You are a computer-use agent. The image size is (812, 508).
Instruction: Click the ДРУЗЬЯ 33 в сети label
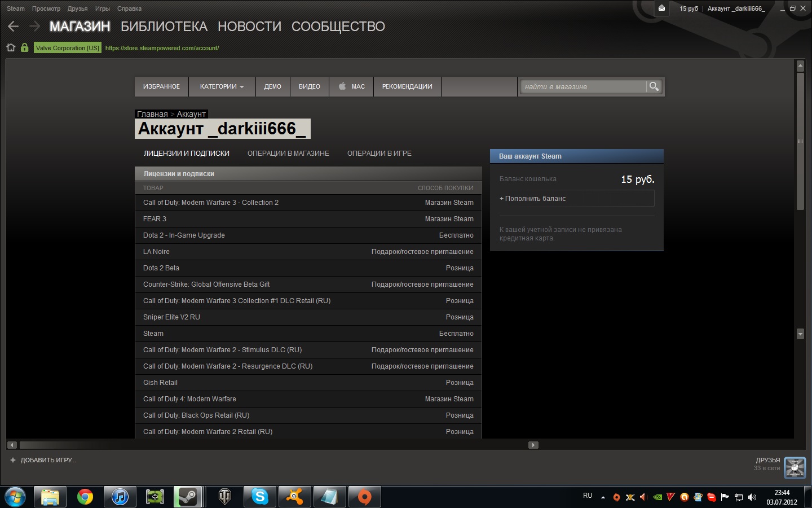[x=767, y=464]
